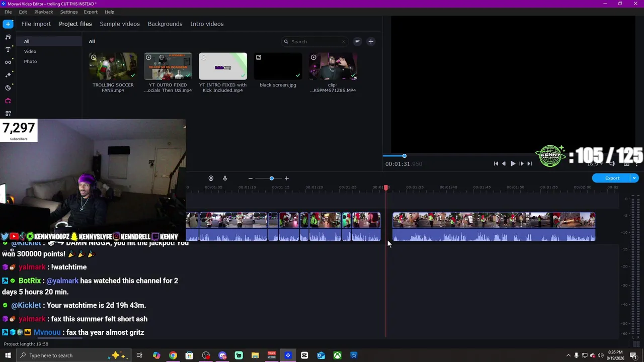Open Task View on the taskbar
The image size is (644, 362).
139,355
